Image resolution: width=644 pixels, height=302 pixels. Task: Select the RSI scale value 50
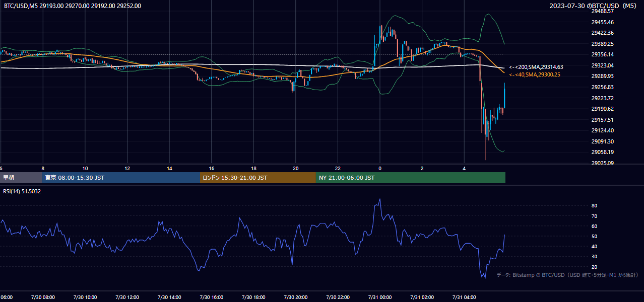pos(594,236)
